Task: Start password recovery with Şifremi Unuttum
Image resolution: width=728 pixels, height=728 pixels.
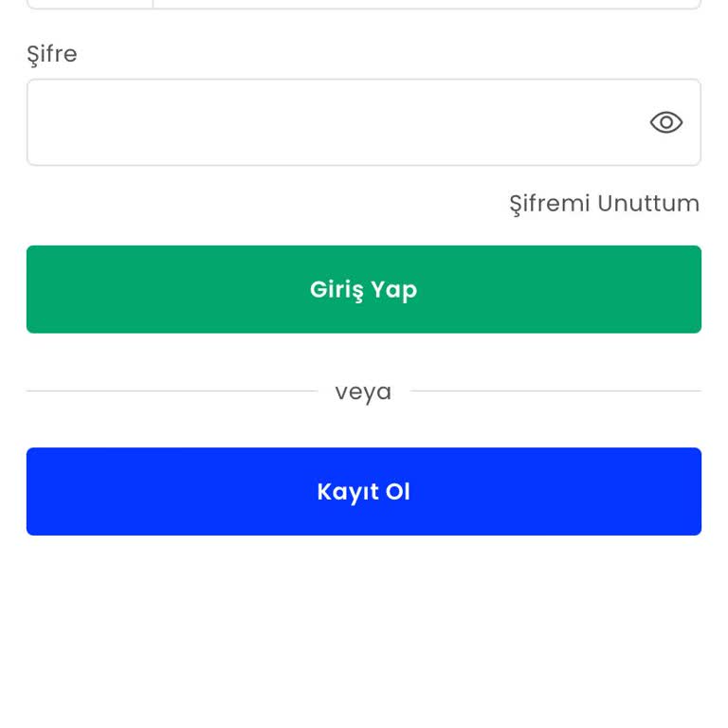Action: tap(604, 204)
